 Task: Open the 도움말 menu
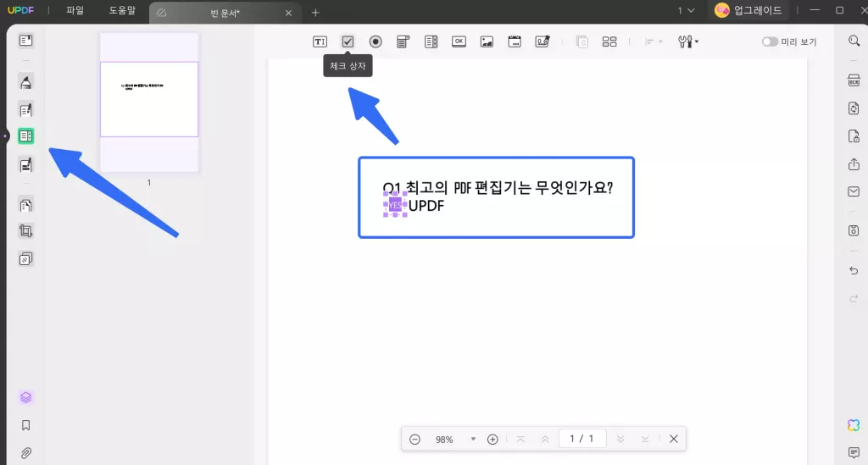click(x=122, y=10)
